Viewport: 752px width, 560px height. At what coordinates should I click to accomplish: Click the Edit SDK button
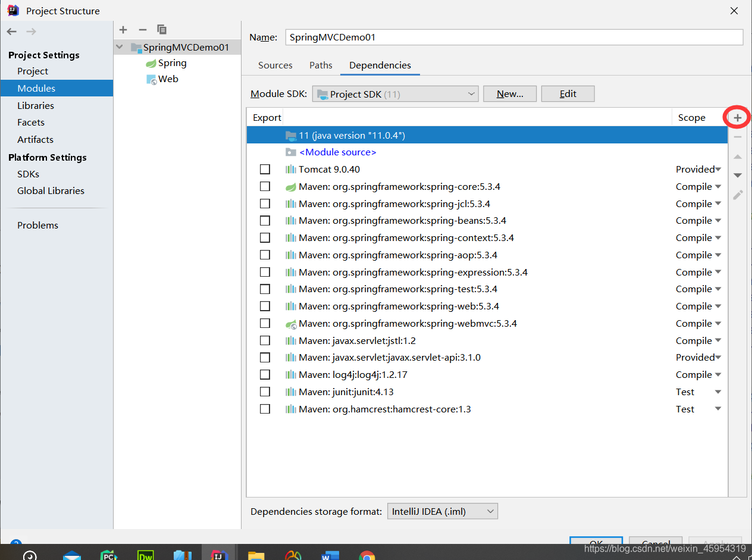[568, 94]
